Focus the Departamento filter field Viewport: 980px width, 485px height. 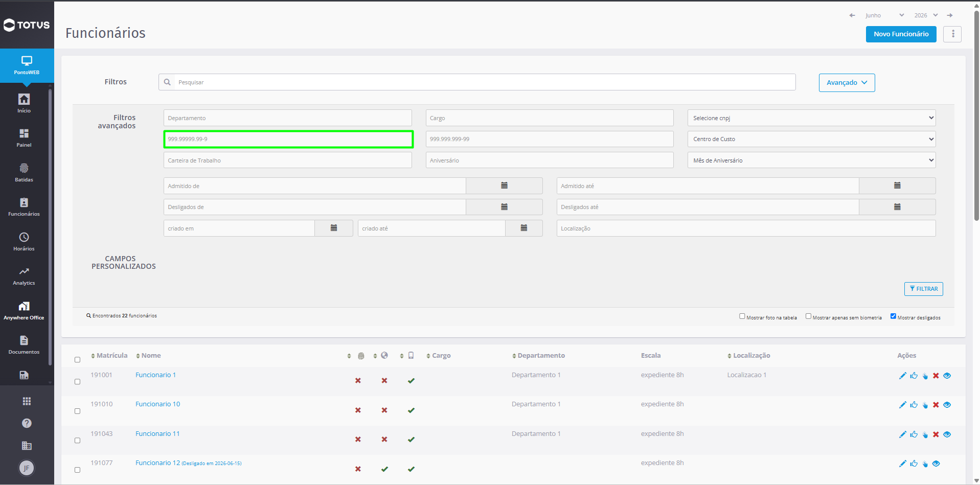pos(287,118)
